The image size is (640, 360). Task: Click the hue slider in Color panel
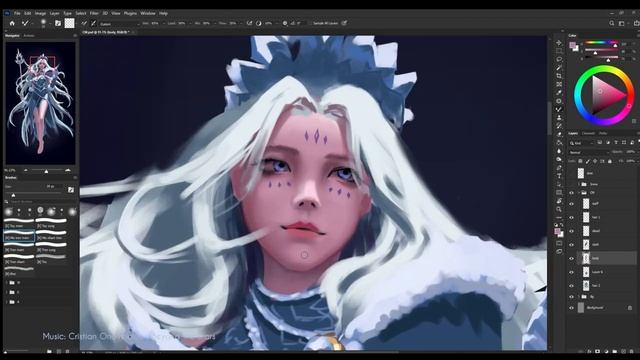pyautogui.click(x=601, y=42)
